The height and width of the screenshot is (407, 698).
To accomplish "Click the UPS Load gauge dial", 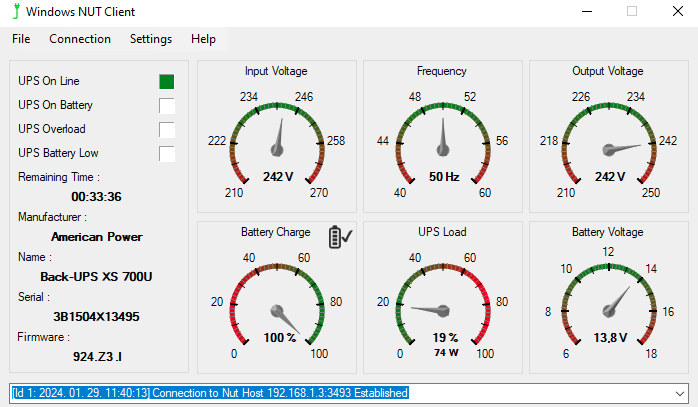I will tap(443, 304).
